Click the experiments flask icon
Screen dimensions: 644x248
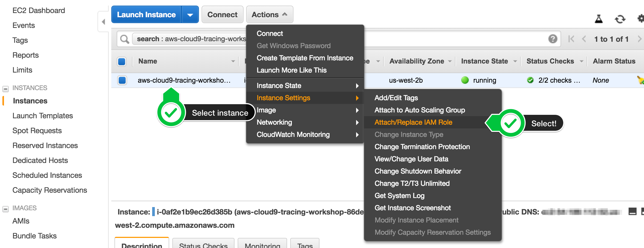point(599,19)
